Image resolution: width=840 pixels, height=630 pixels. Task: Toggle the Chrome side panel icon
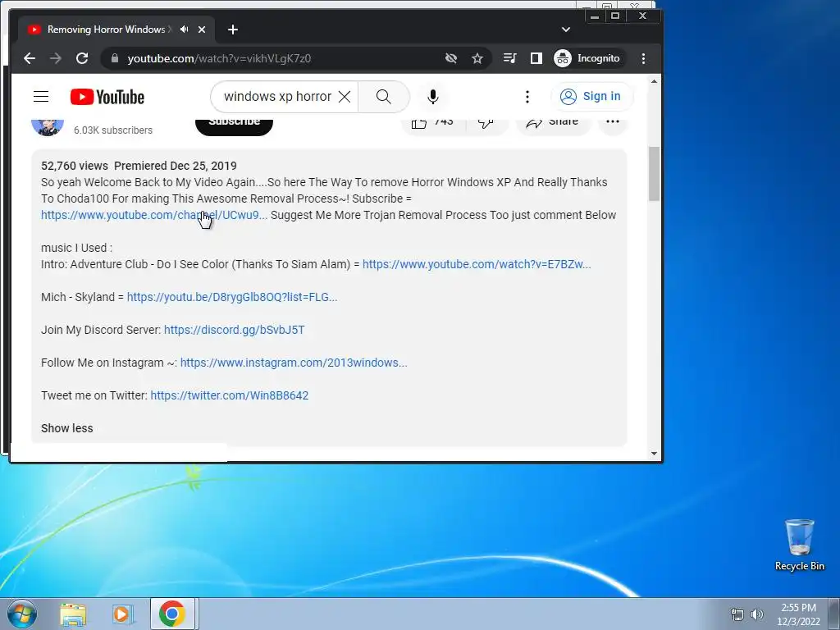536,58
